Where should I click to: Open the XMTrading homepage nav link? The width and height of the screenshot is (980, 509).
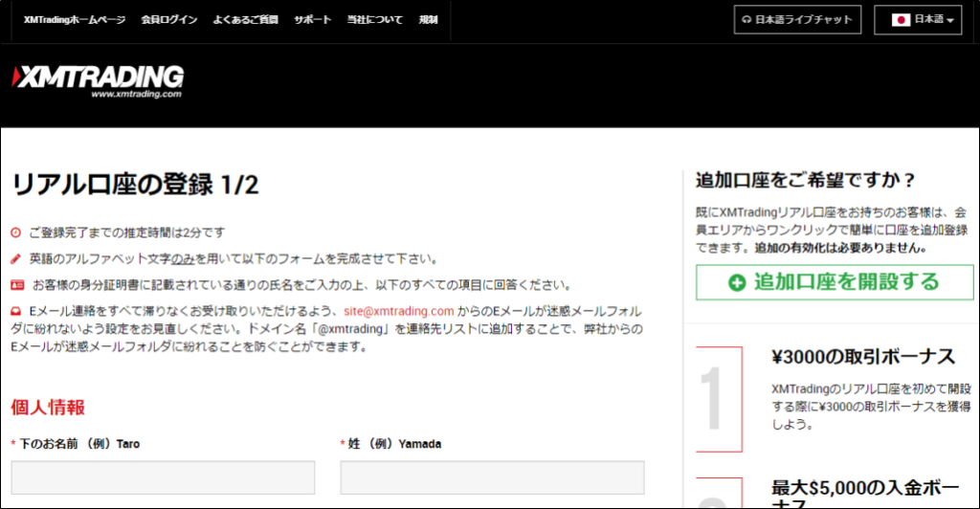coord(75,20)
